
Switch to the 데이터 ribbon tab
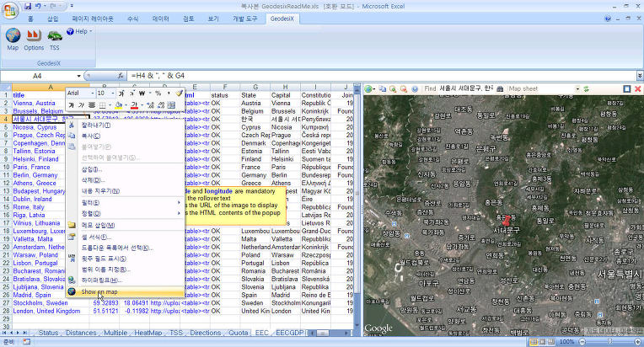point(161,19)
